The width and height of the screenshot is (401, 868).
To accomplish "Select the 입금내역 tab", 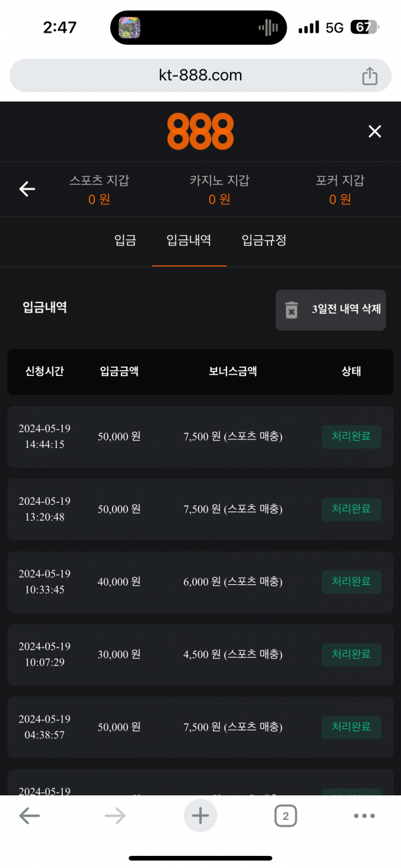I will click(188, 240).
